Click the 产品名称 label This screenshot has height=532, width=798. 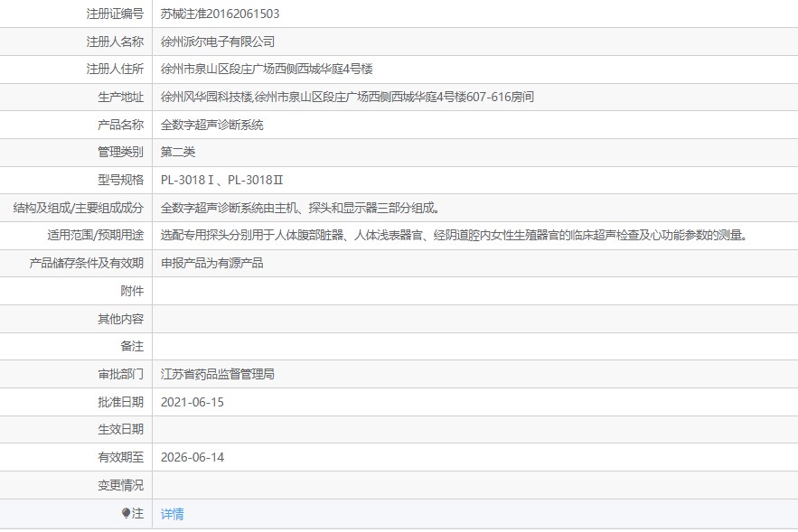(x=120, y=125)
